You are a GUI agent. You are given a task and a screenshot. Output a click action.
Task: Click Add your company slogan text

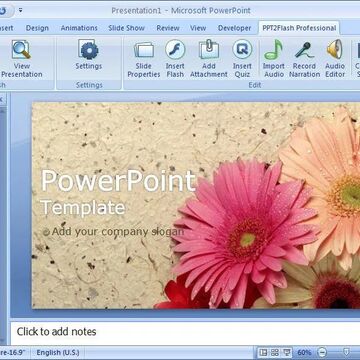tap(118, 232)
